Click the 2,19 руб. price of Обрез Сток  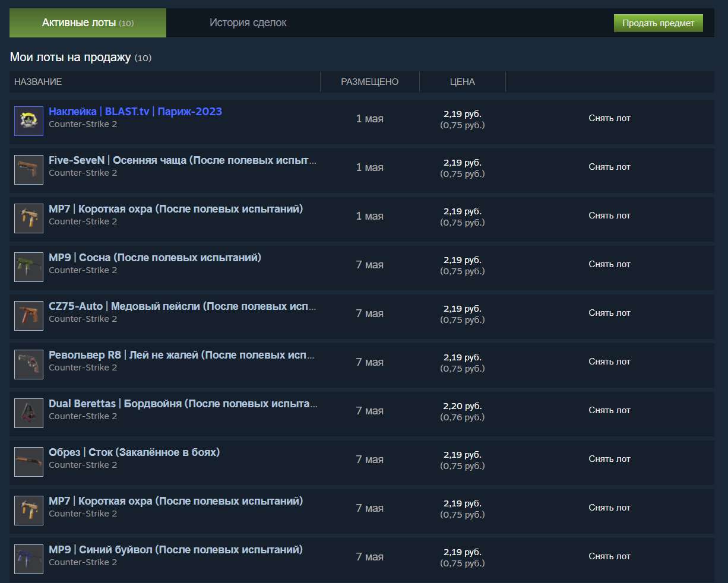(x=463, y=455)
